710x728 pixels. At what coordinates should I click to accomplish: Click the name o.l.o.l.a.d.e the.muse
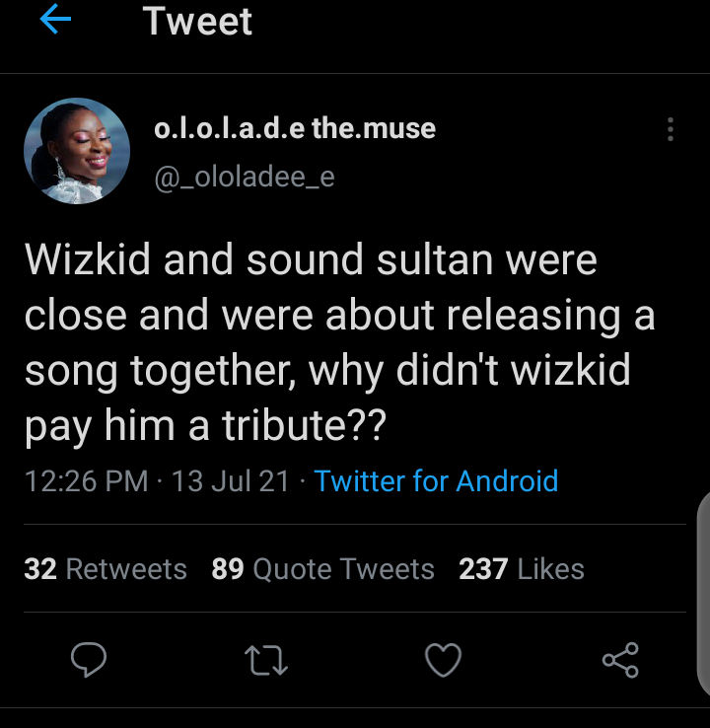coord(295,128)
